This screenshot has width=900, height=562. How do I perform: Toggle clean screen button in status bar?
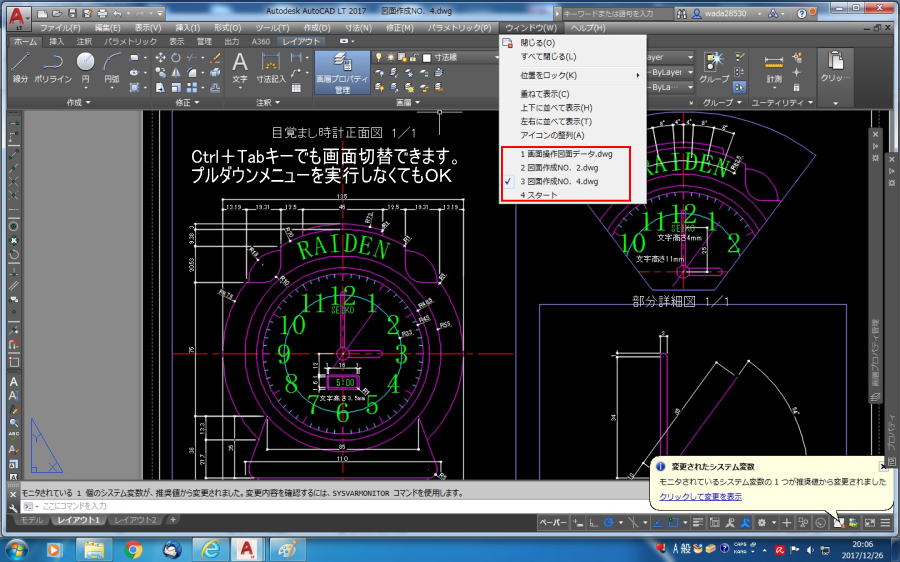[870, 522]
